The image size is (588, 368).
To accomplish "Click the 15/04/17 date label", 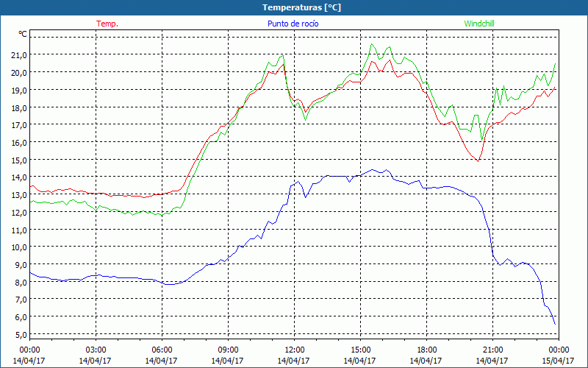I will click(558, 361).
